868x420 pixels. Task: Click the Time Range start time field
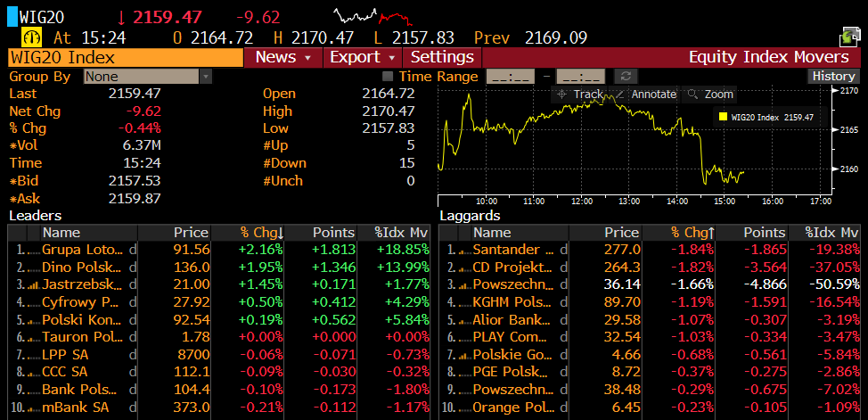510,77
